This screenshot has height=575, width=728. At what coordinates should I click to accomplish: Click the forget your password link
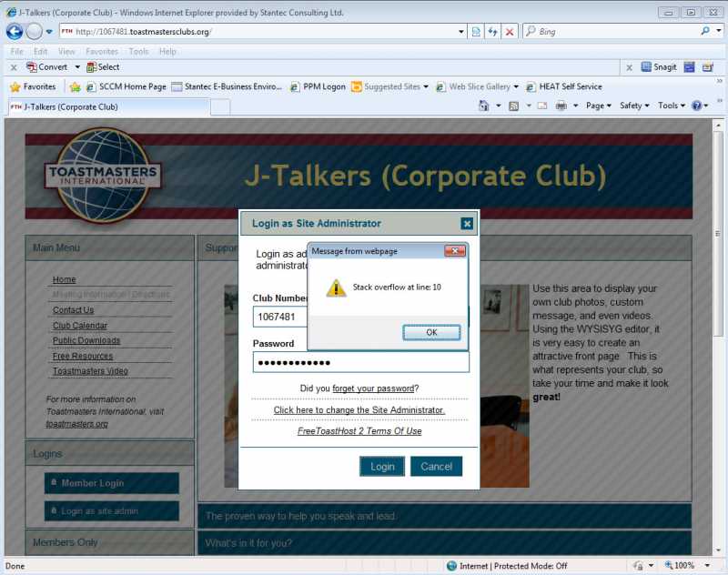(x=373, y=388)
